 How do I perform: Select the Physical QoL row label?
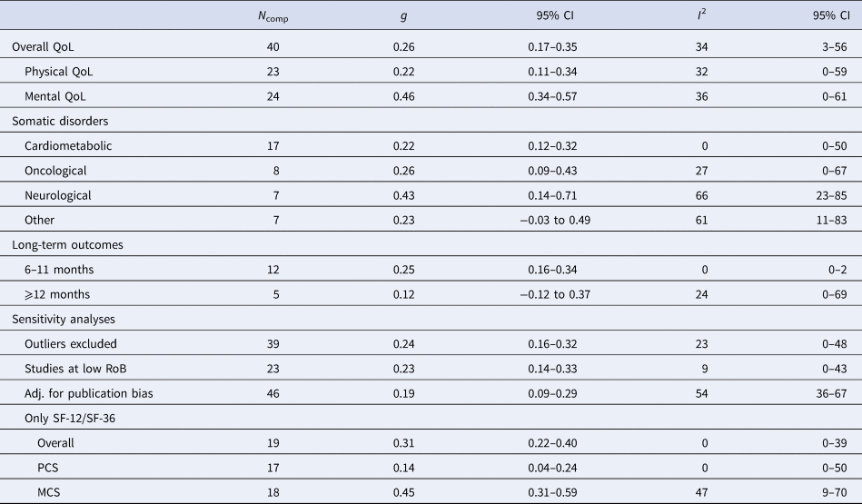tap(60, 71)
